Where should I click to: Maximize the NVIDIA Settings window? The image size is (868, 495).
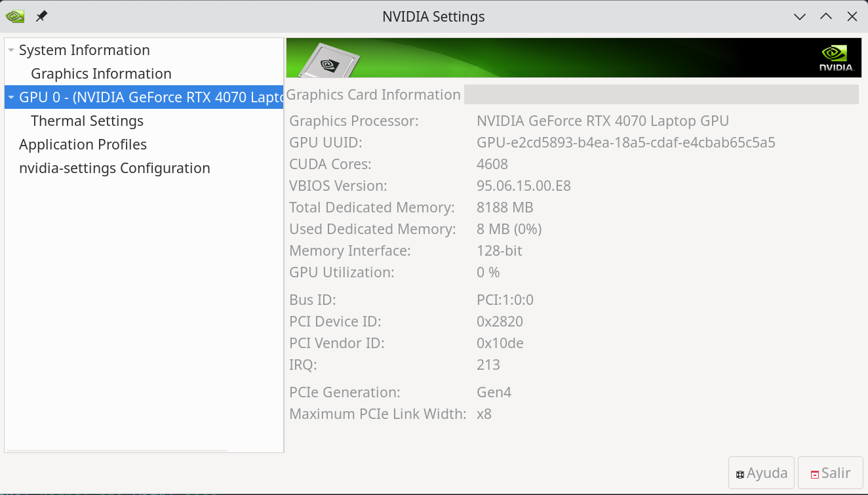(x=826, y=16)
